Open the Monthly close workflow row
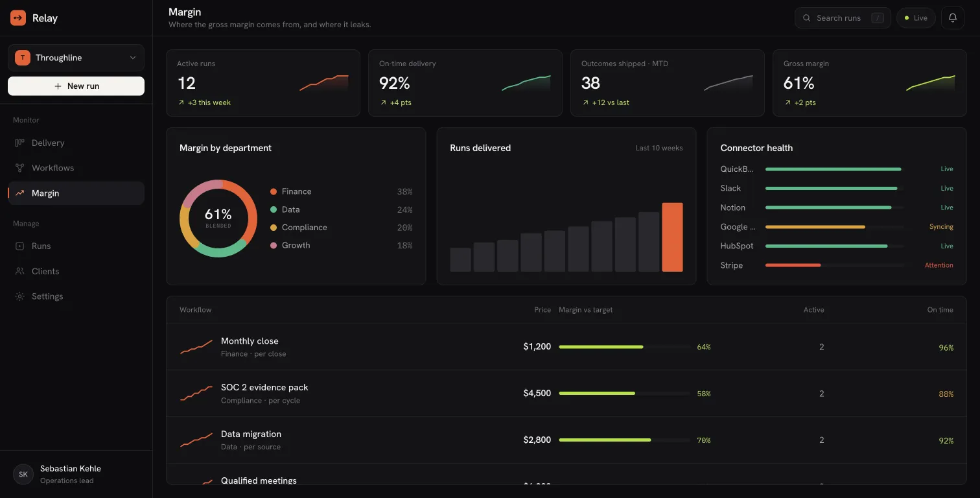The width and height of the screenshot is (980, 498). point(566,347)
